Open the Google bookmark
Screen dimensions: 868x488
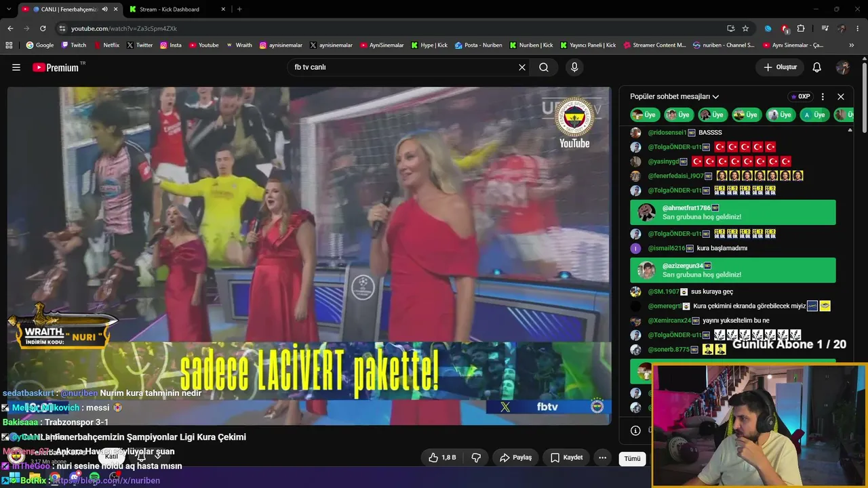39,45
